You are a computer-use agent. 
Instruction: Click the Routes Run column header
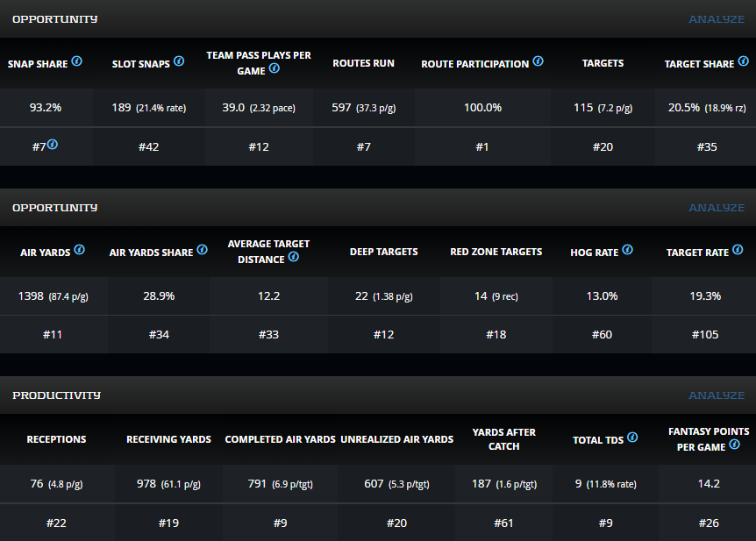[363, 63]
